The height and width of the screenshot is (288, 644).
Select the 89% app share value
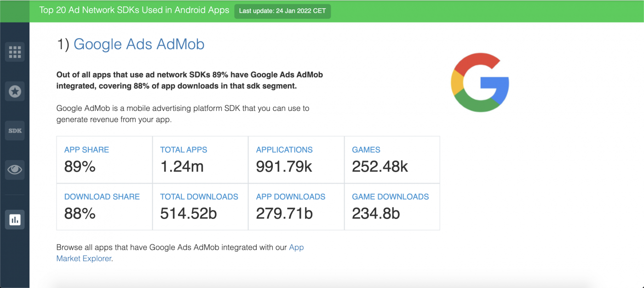point(80,167)
